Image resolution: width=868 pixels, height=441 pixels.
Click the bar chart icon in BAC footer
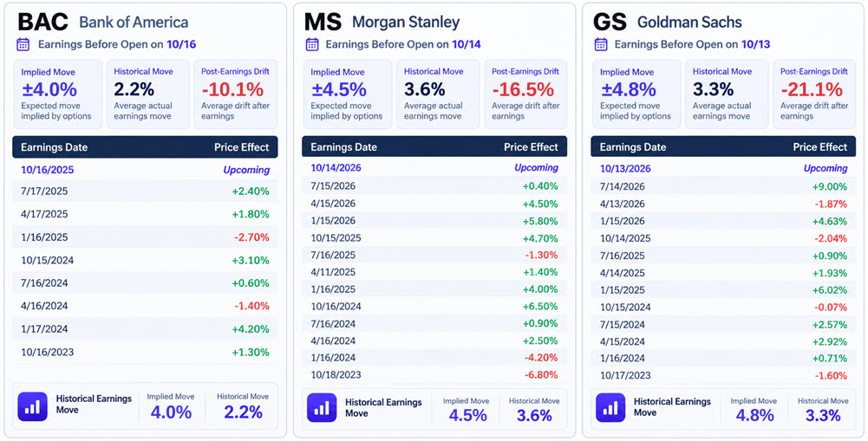pyautogui.click(x=33, y=406)
